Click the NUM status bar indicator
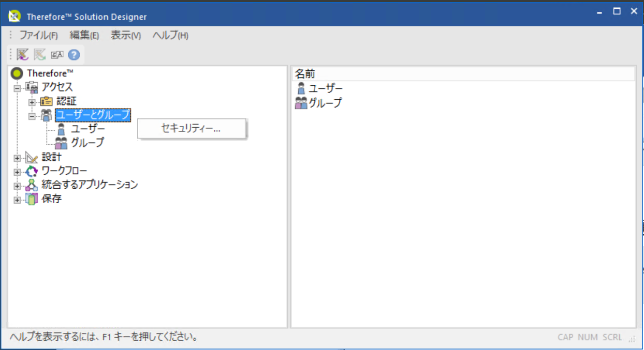 click(588, 337)
